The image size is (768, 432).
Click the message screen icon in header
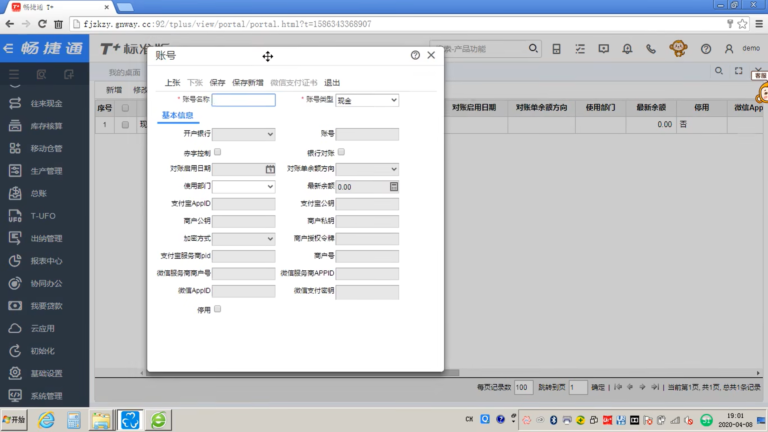(x=603, y=48)
